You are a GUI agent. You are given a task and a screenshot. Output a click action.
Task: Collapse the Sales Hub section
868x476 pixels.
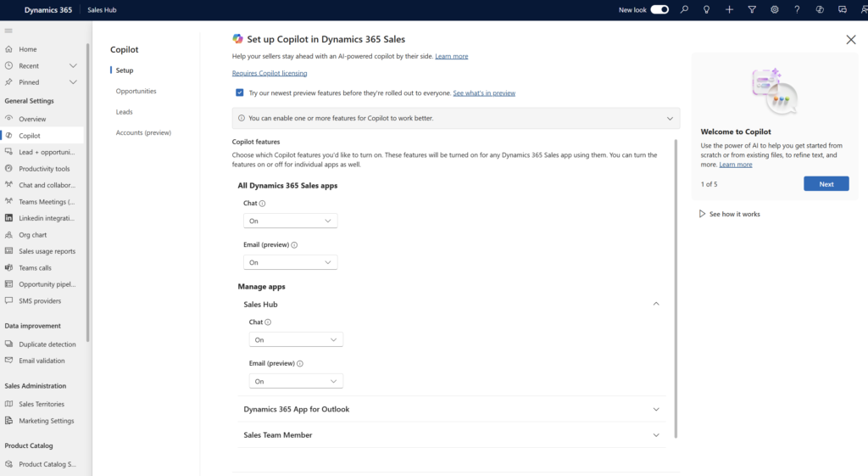coord(656,304)
